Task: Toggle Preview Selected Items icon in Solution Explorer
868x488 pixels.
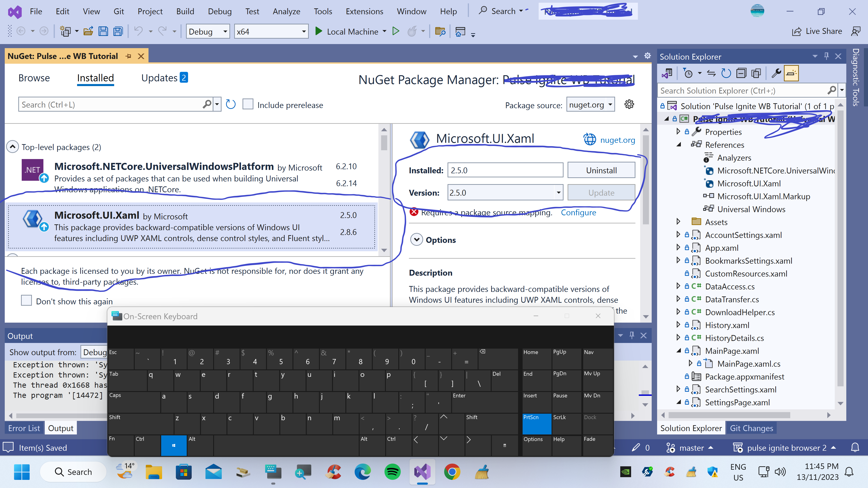Action: click(792, 73)
